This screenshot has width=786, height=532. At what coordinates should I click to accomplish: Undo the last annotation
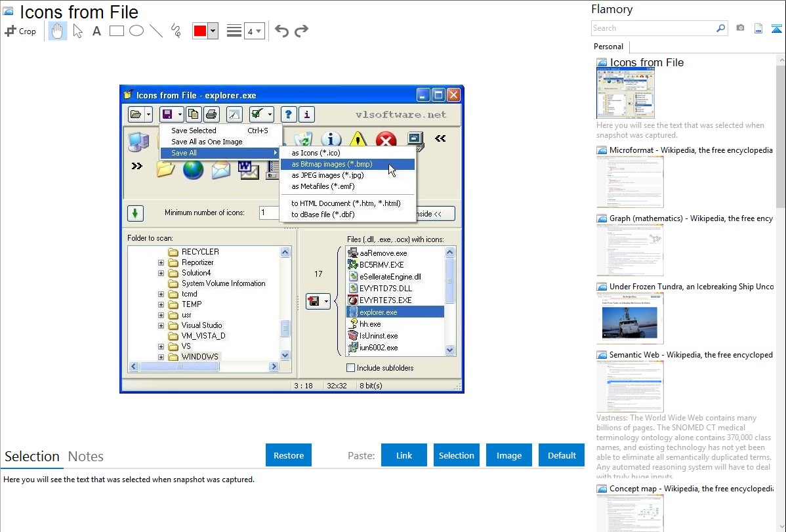coord(281,31)
